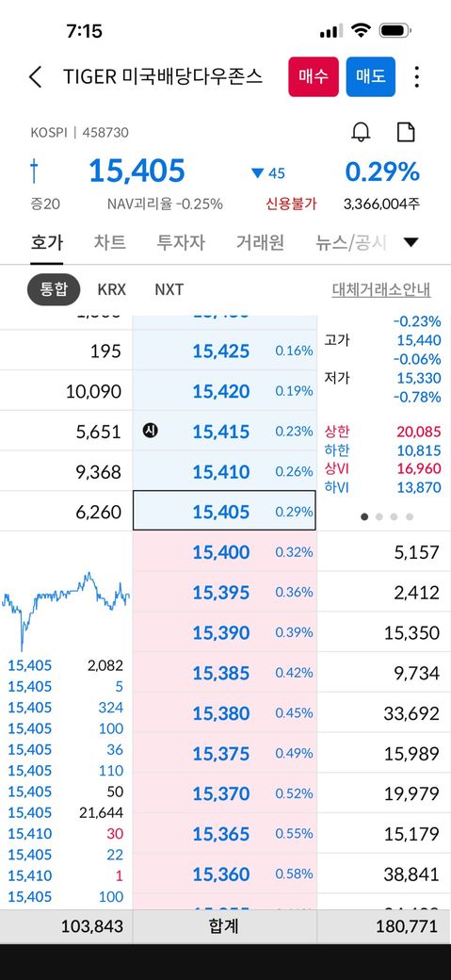Tap the blue candlestick icon beside price

tap(34, 171)
